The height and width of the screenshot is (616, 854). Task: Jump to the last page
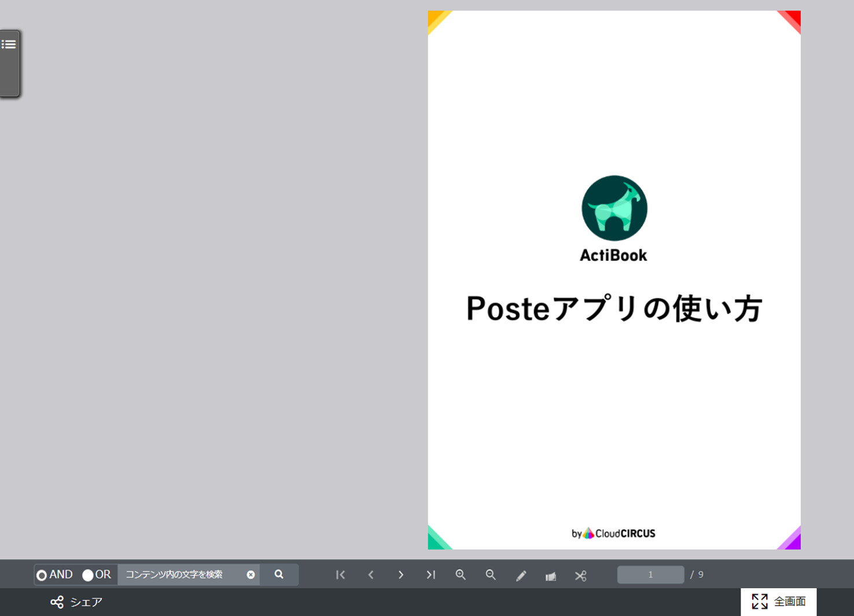(x=430, y=575)
